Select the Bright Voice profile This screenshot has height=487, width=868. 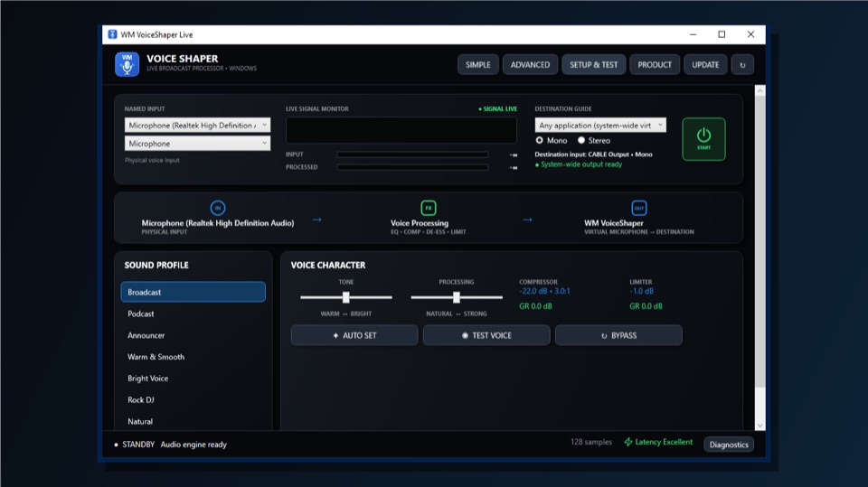[x=193, y=378]
